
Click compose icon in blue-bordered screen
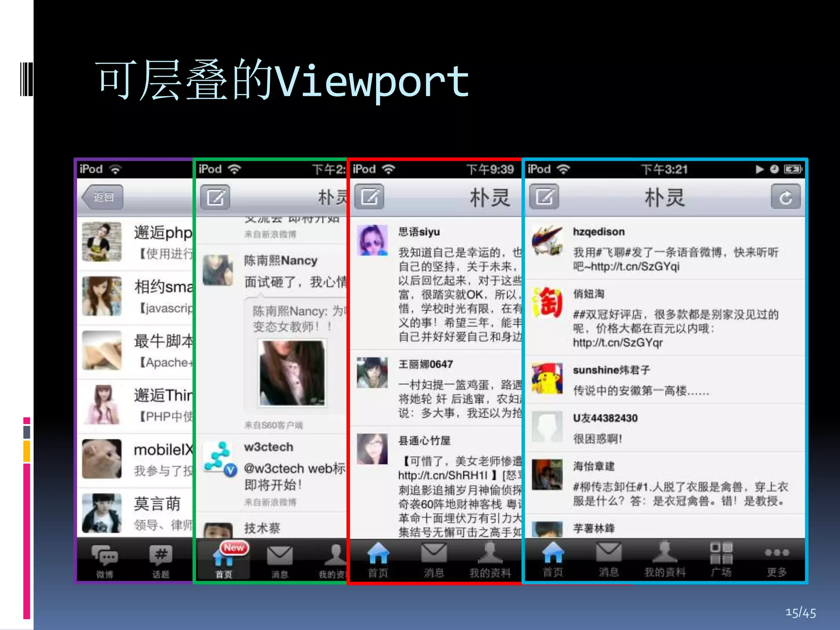544,197
